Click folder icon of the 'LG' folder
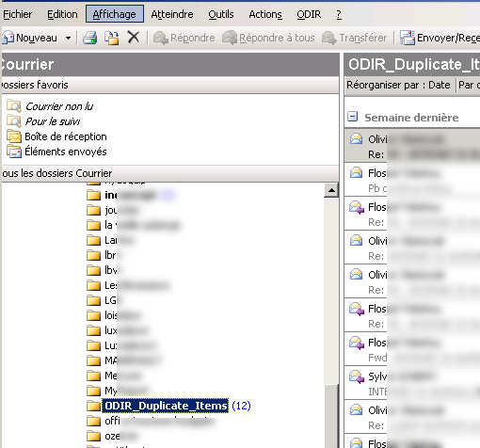Image resolution: width=480 pixels, height=448 pixels. pyautogui.click(x=93, y=300)
